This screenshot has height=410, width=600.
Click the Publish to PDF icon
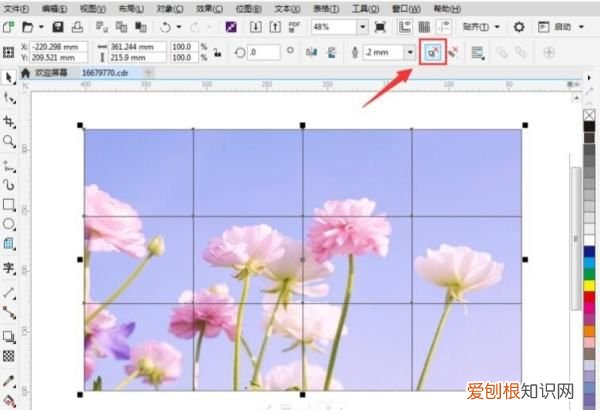(294, 27)
